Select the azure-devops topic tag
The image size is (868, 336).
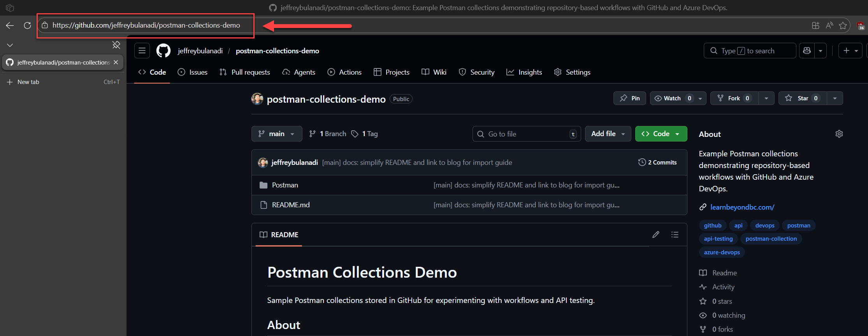pos(722,252)
